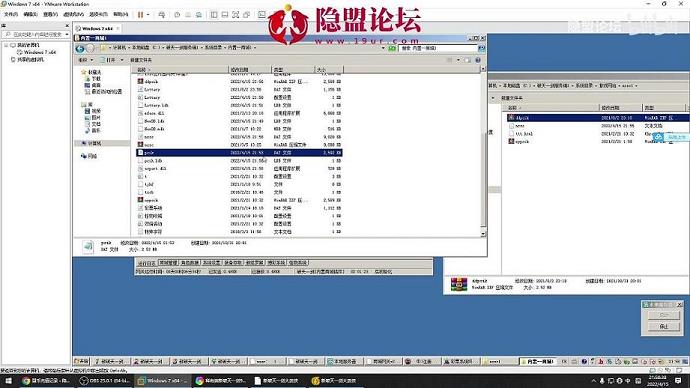Image resolution: width=690 pixels, height=388 pixels.
Task: Open the second VMware menu bar item
Action: pyautogui.click(x=30, y=15)
